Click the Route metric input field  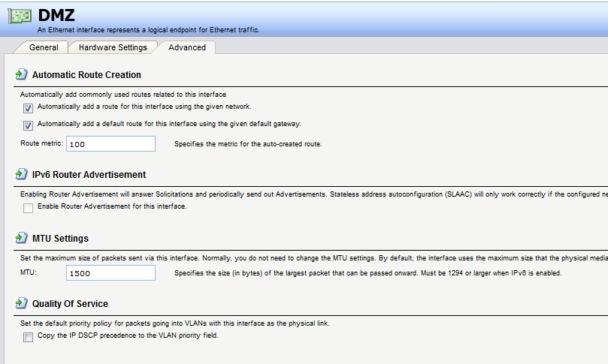(110, 143)
